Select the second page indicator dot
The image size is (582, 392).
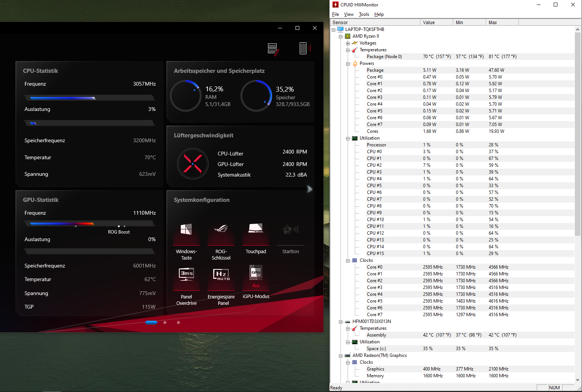165,322
